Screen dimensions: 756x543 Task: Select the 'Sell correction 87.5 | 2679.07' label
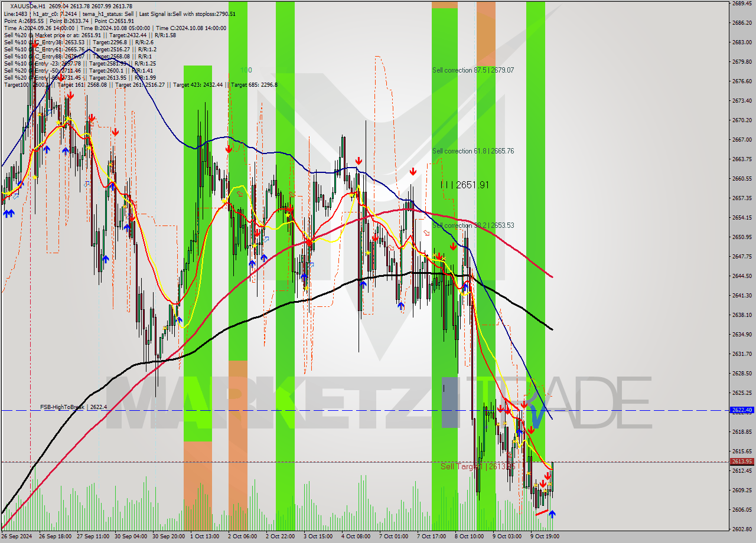(x=473, y=70)
